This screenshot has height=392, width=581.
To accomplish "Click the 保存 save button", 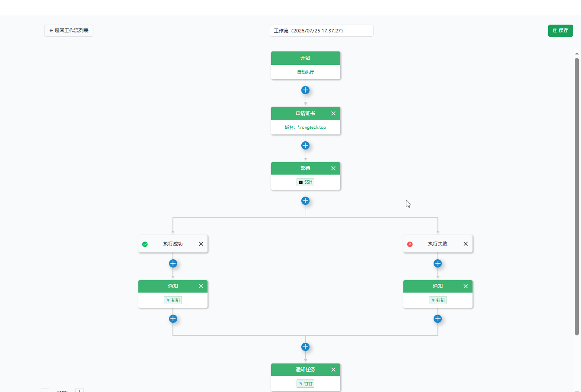I will pos(560,31).
